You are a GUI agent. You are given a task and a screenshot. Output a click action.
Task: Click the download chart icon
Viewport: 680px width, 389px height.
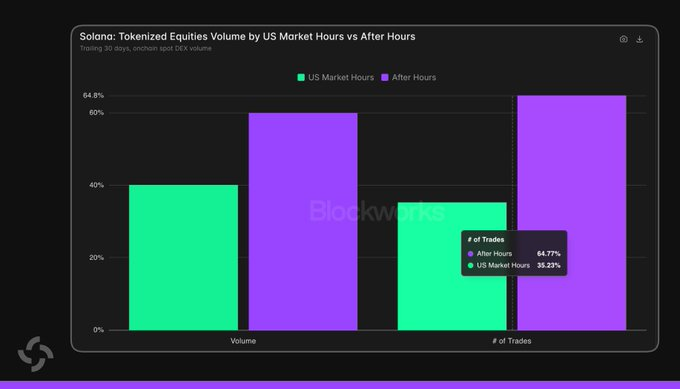pyautogui.click(x=639, y=39)
